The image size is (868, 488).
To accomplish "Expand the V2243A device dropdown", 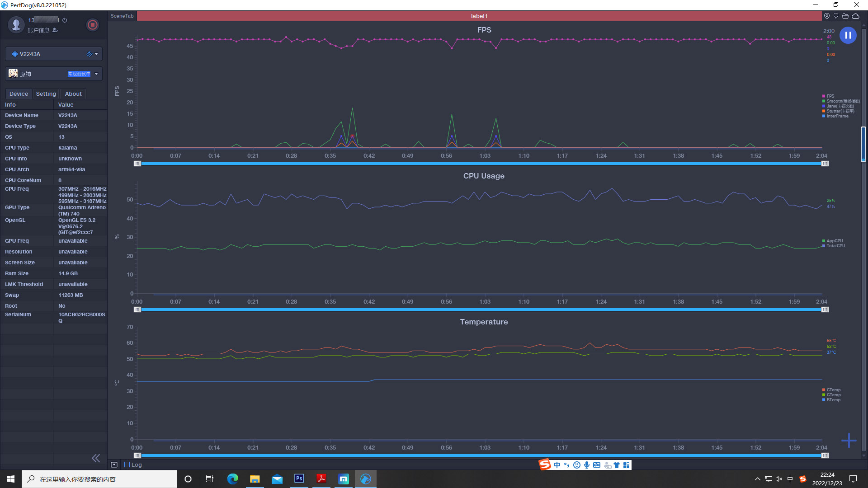I will point(96,54).
